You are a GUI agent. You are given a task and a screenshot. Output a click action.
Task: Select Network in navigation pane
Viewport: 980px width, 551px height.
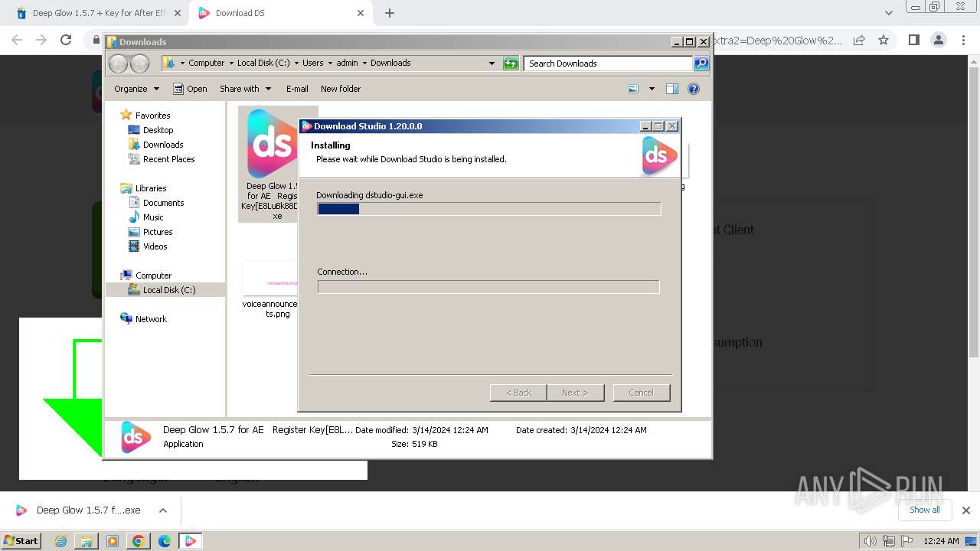[151, 319]
